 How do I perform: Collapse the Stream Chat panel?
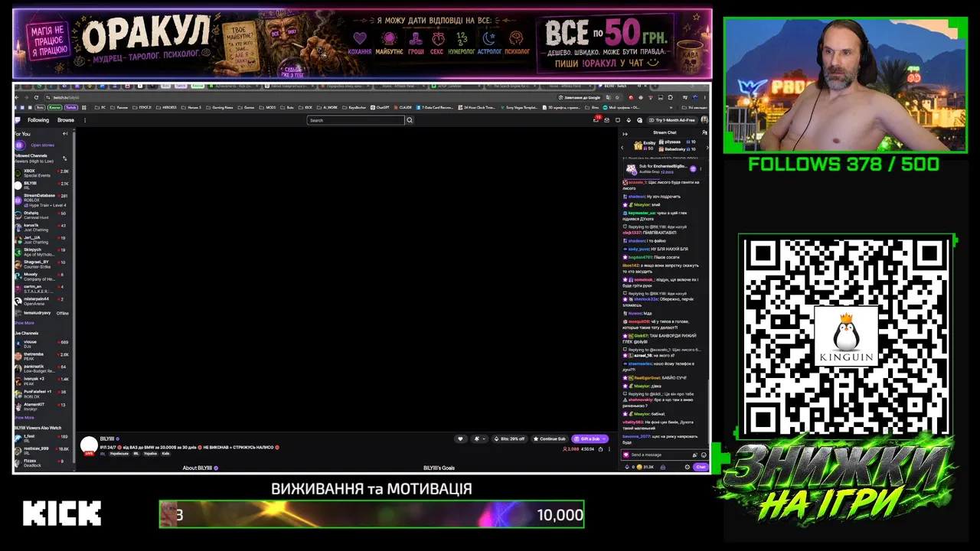pyautogui.click(x=625, y=133)
